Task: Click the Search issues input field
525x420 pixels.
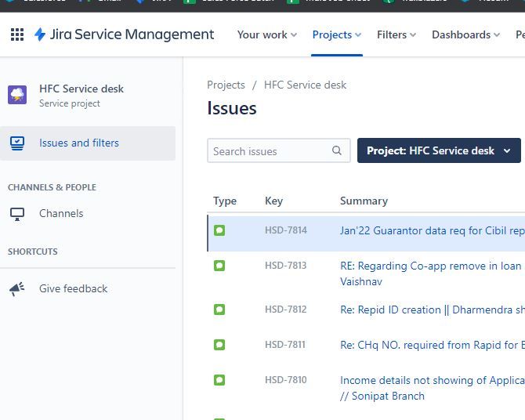Action: click(270, 151)
